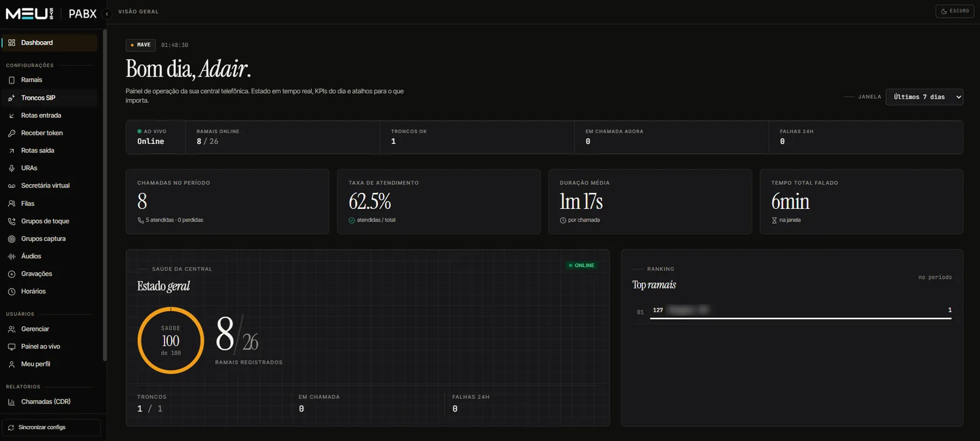Click the Dashboard grid icon in sidebar
980x441 pixels.
tap(12, 43)
